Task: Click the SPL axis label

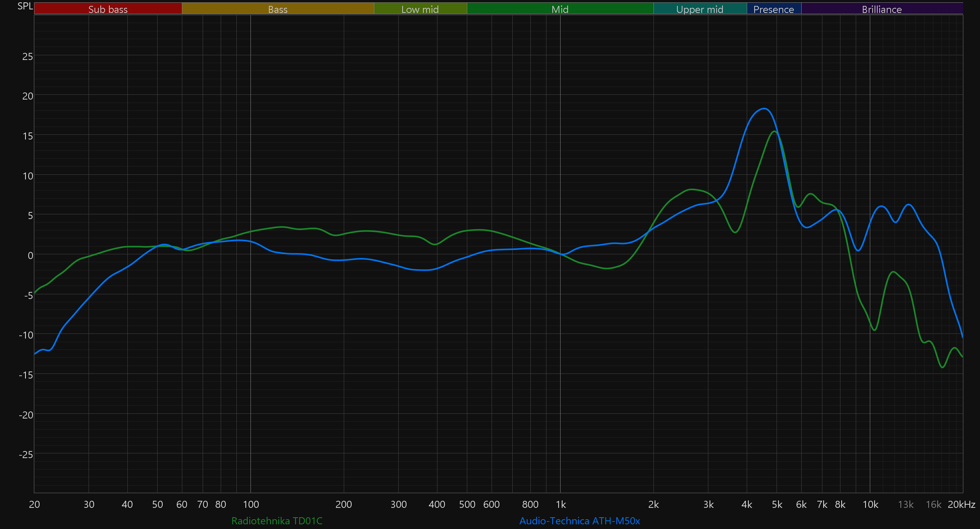Action: [x=25, y=6]
